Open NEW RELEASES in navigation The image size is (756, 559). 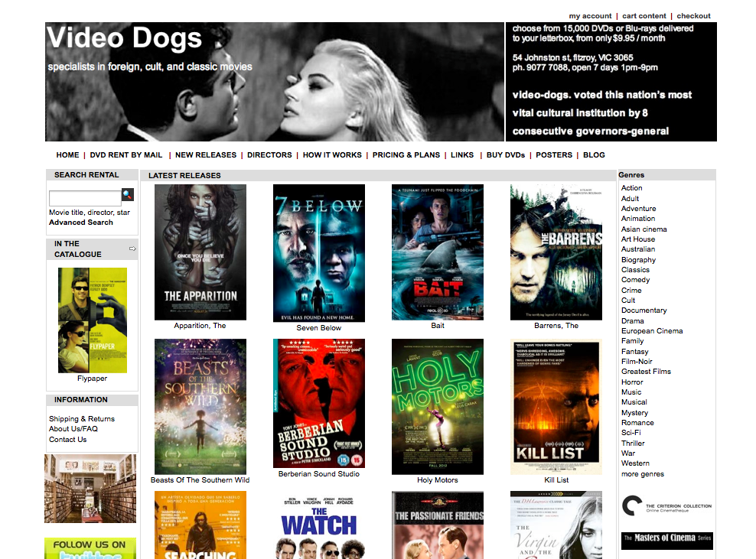coord(206,154)
